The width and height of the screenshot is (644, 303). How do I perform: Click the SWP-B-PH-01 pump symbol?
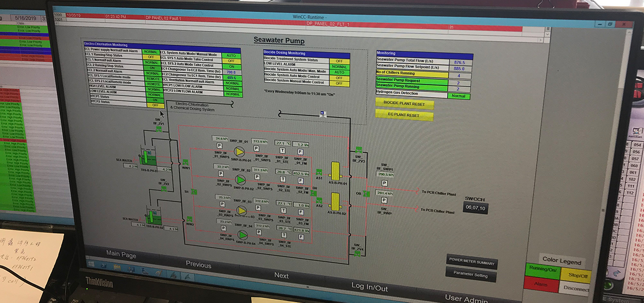[x=240, y=151]
